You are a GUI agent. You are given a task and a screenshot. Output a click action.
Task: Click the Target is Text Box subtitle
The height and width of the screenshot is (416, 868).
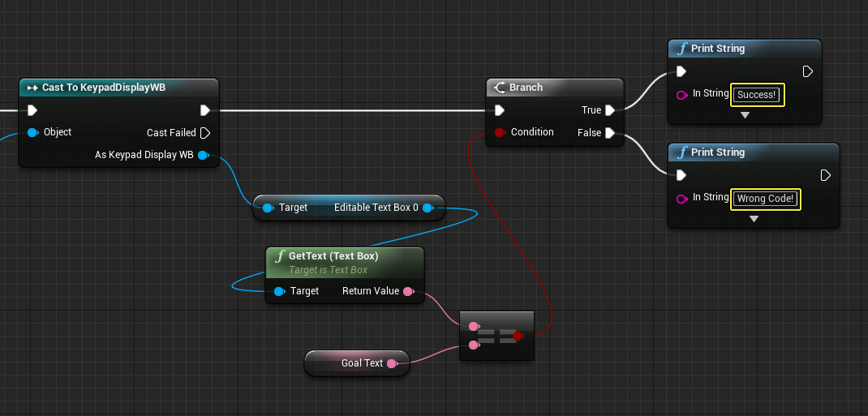(329, 270)
